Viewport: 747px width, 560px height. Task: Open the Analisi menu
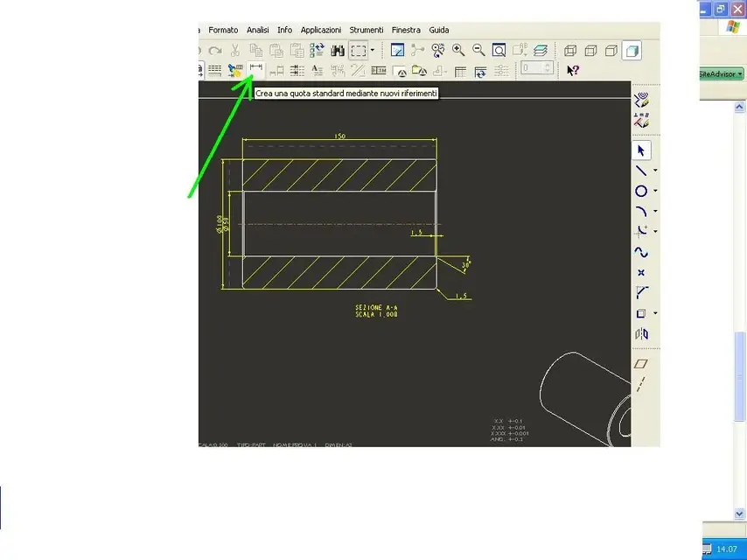coord(258,30)
